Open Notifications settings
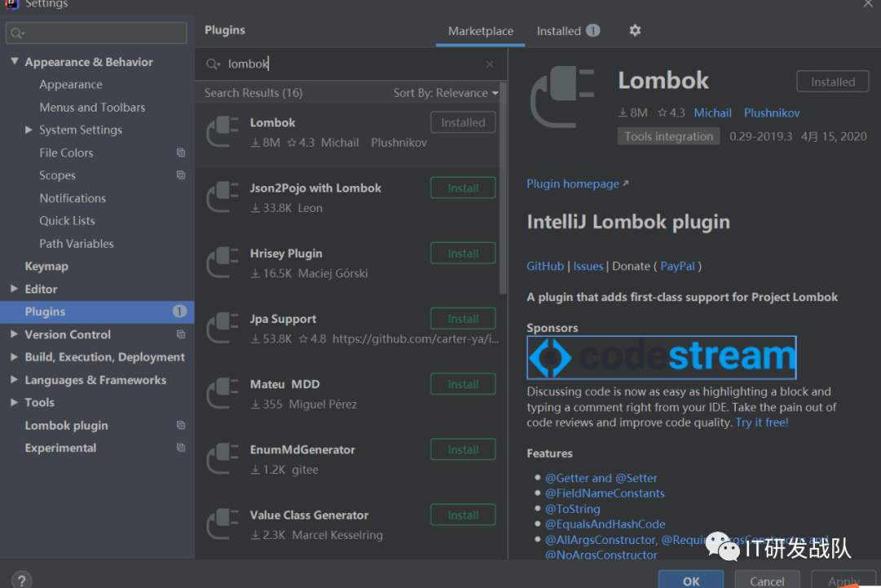Screen dimensions: 881x588 73,198
